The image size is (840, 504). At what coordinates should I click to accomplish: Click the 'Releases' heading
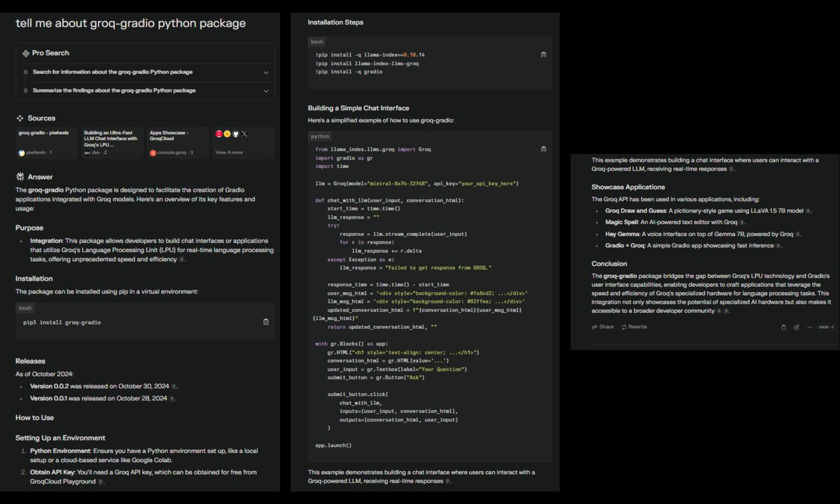(30, 361)
